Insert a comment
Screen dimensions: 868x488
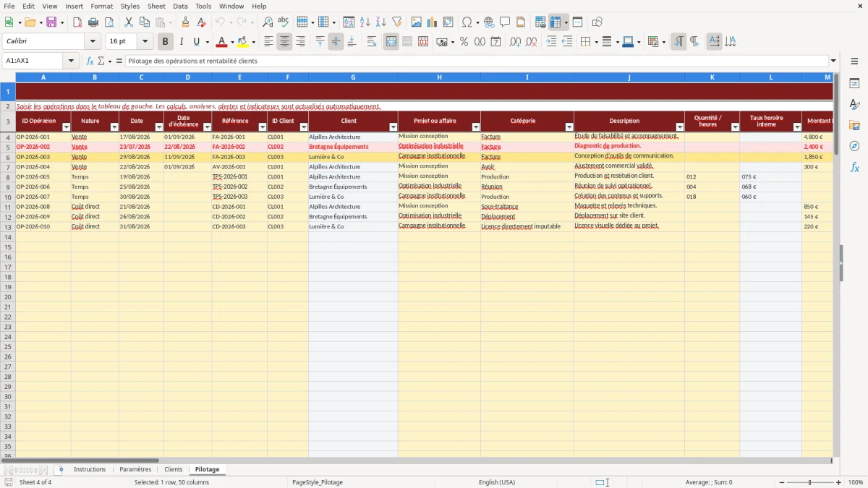(x=505, y=22)
